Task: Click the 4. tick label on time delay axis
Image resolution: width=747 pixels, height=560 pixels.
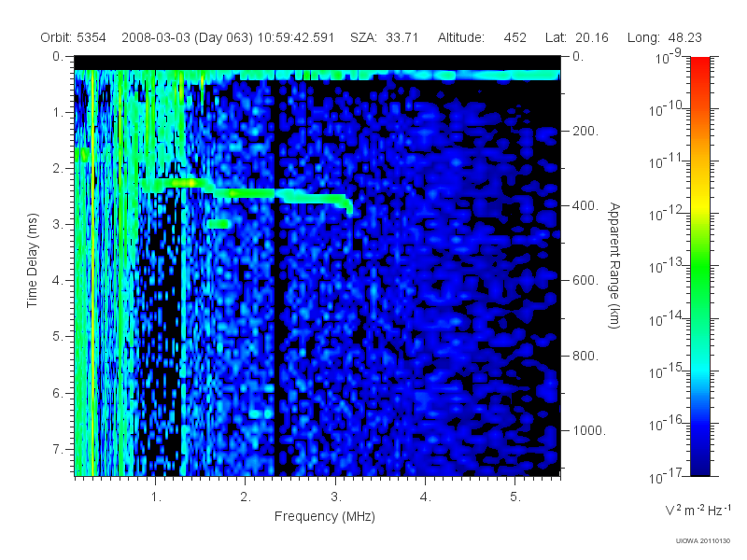Action: click(x=58, y=281)
